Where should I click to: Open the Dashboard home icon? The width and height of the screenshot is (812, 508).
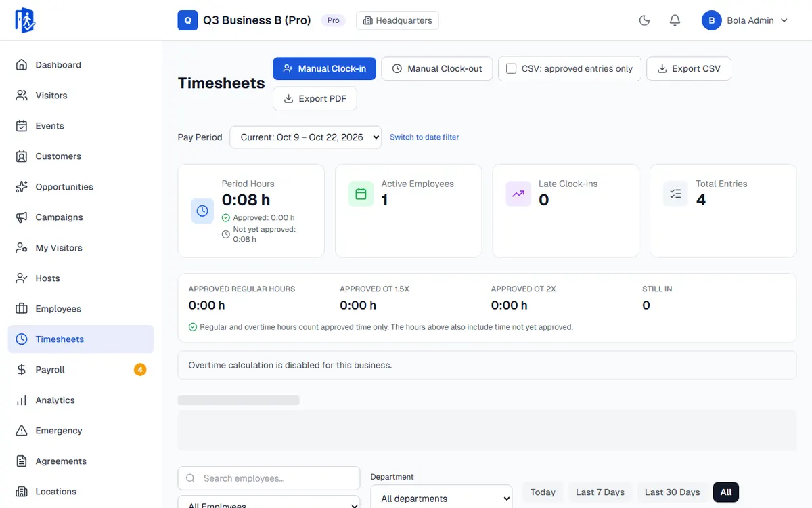(22, 65)
